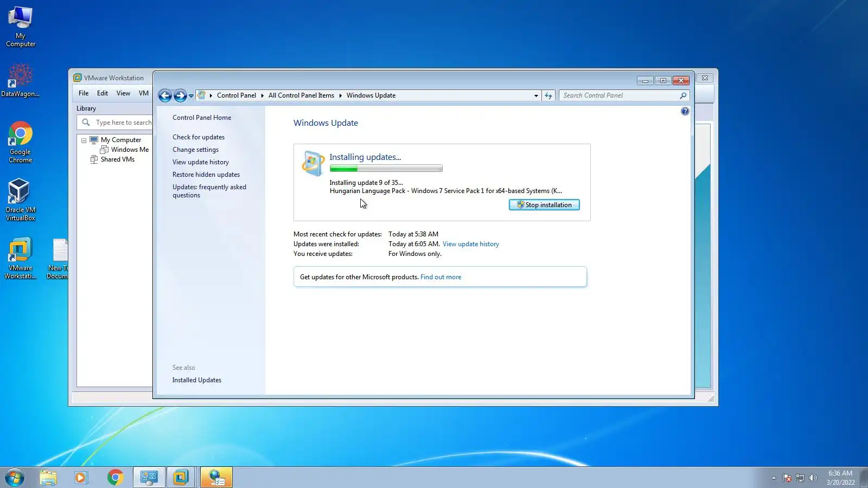Open Oracle VM VirtualBox desktop shortcut

[21, 200]
